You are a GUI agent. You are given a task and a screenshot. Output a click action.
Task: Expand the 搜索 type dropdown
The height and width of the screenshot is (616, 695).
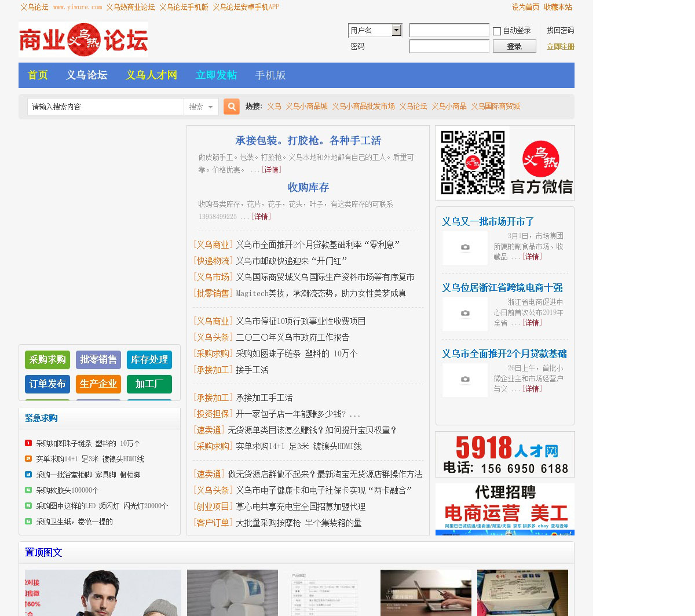pos(201,107)
